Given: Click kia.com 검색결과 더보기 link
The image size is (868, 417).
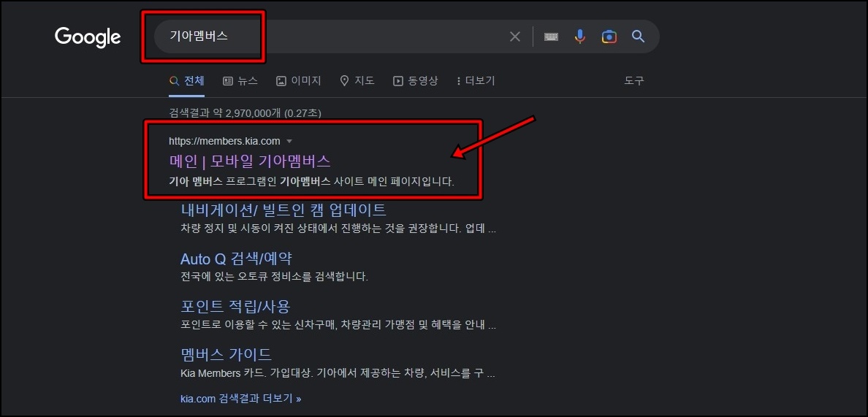Looking at the screenshot, I should click(x=241, y=398).
